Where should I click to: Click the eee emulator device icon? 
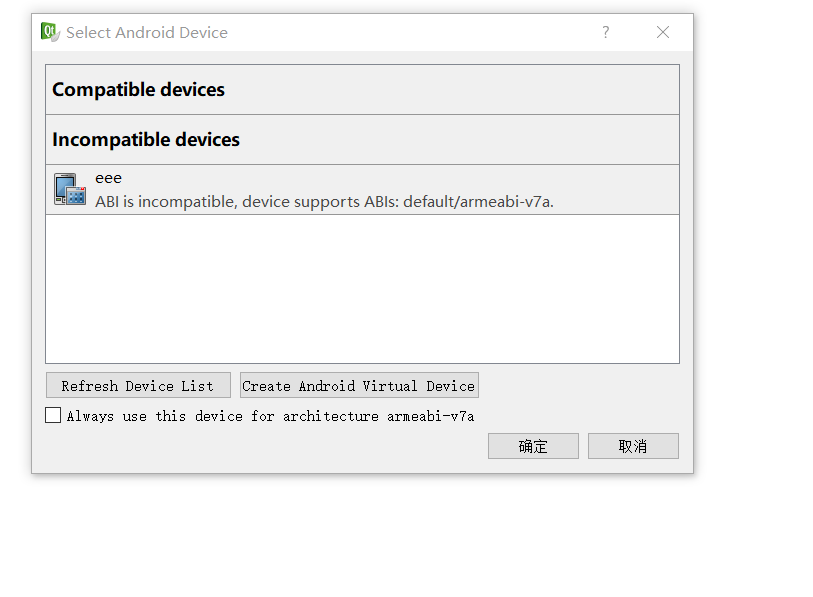coord(70,189)
